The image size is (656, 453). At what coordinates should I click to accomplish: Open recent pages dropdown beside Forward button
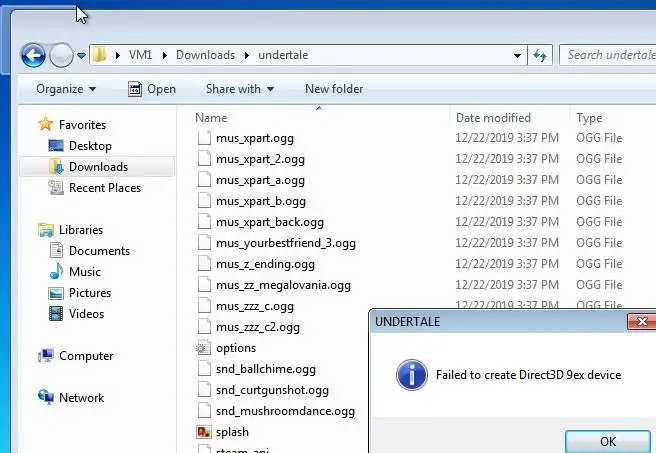81,55
